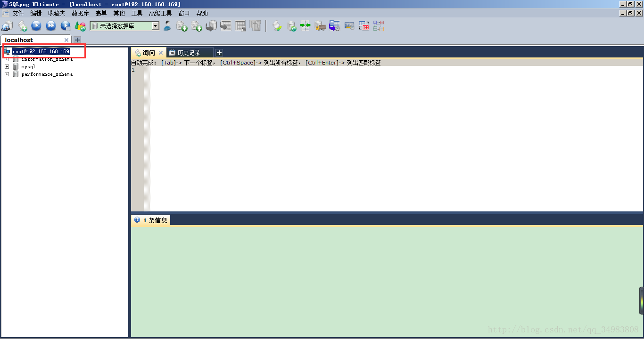Click the execute and edit resultset icon
This screenshot has height=339, width=644.
[x=66, y=26]
